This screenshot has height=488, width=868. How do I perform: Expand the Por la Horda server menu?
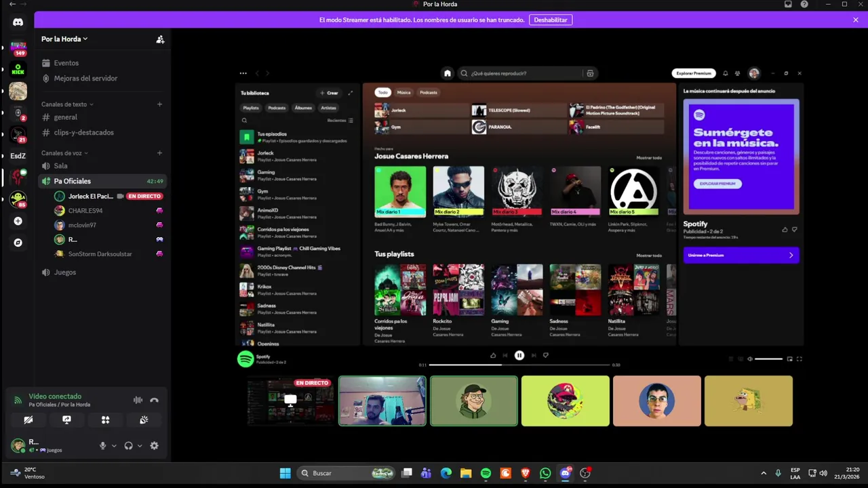point(64,39)
